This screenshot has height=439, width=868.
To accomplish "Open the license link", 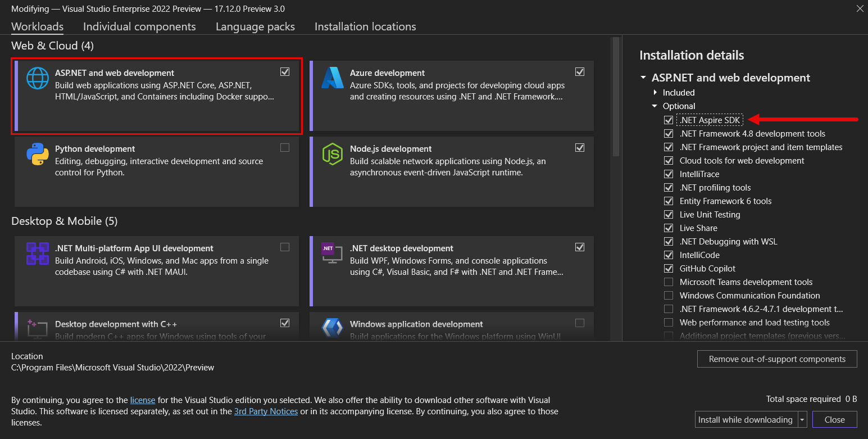I will pos(143,400).
